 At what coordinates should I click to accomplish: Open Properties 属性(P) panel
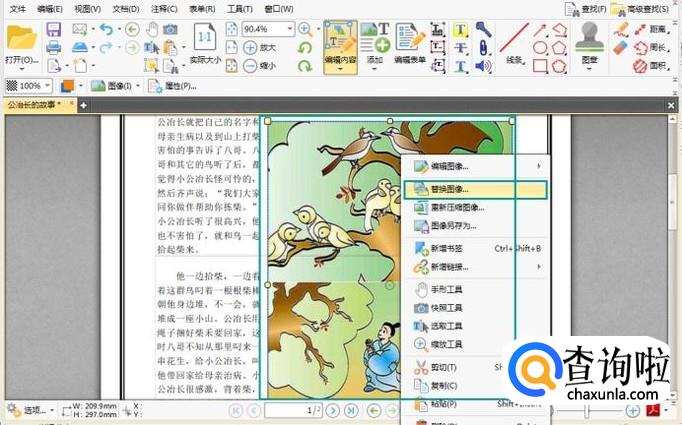172,86
